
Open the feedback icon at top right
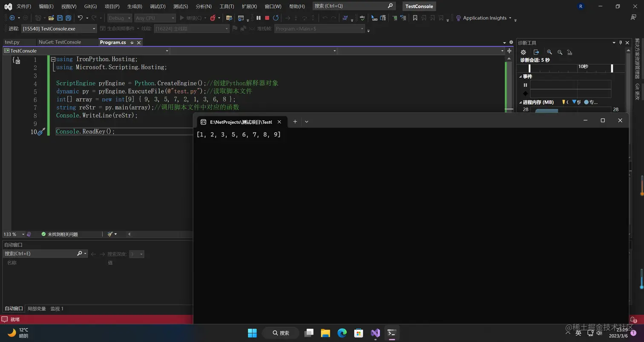[633, 17]
